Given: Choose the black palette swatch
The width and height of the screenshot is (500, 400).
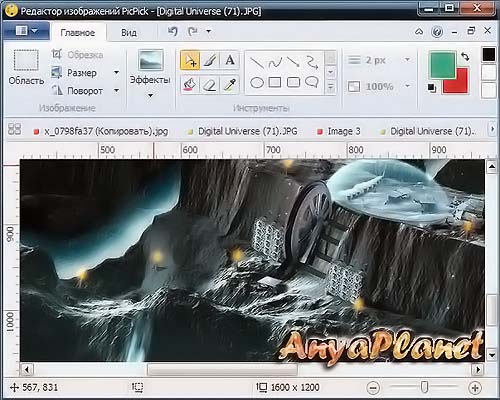Looking at the screenshot, I should [x=489, y=55].
